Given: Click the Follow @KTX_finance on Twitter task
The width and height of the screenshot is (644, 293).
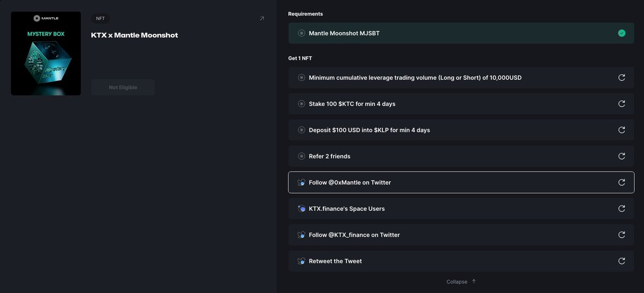Looking at the screenshot, I should [x=354, y=235].
